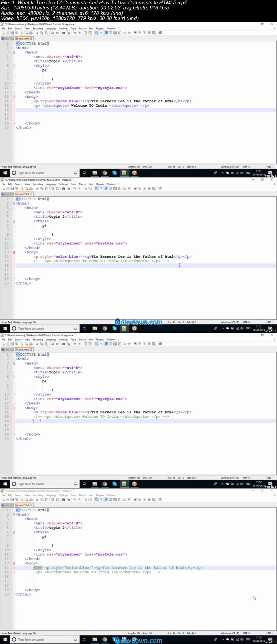The image size is (277, 644).
Task: Toggle Word Wrap in the 00:00:26 frame toolbar
Action: (x=97, y=33)
